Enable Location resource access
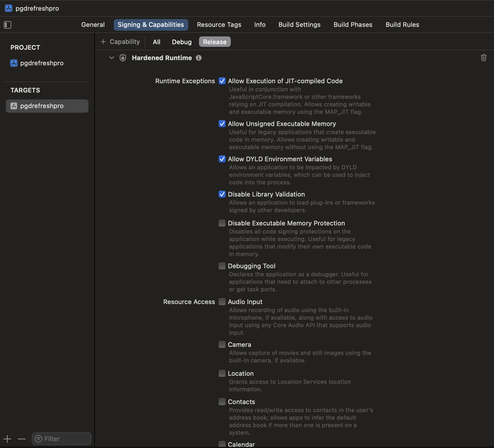The width and height of the screenshot is (494, 448). coord(222,373)
